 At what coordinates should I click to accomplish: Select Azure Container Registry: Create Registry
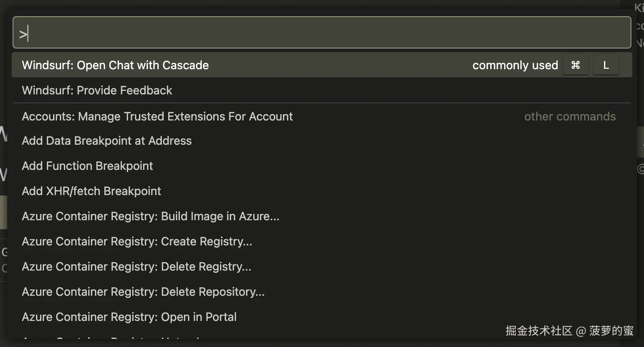coord(137,241)
